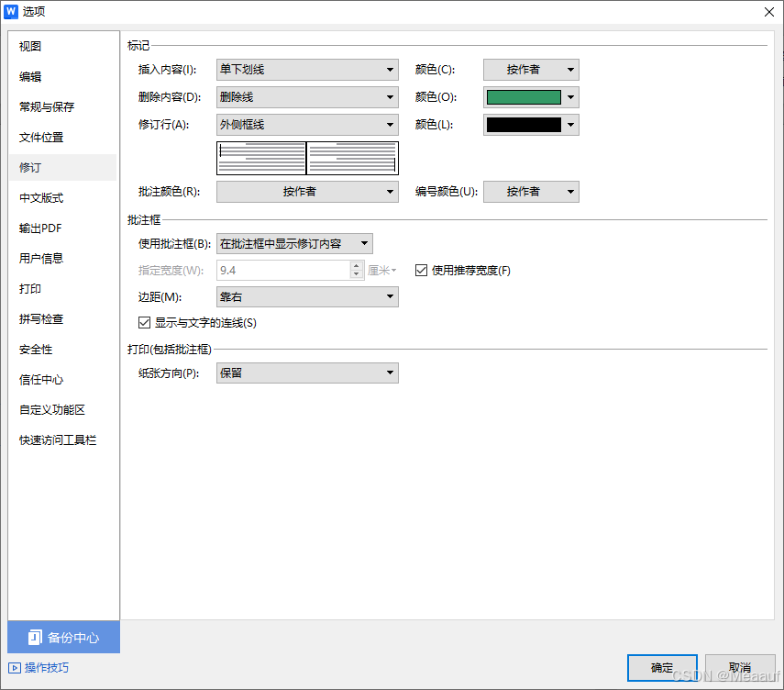
Task: Toggle 使用推荐宽度(F) checkbox
Action: tap(421, 270)
